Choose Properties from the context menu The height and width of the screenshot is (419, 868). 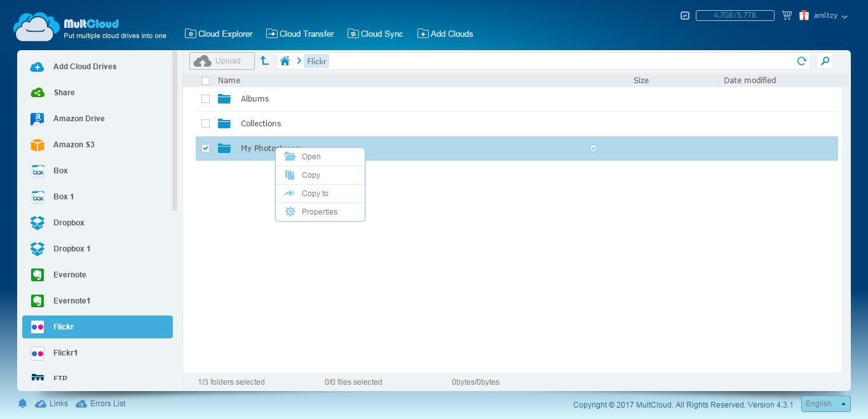(320, 212)
